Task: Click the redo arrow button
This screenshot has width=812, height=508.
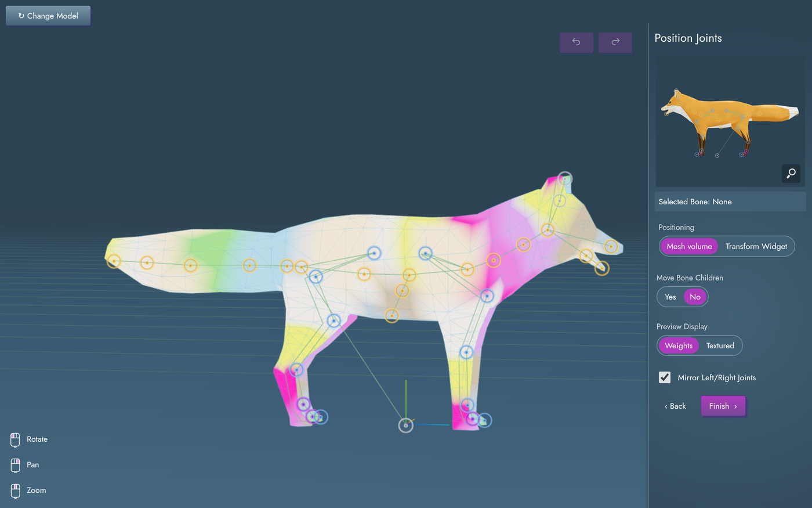Action: coord(615,42)
